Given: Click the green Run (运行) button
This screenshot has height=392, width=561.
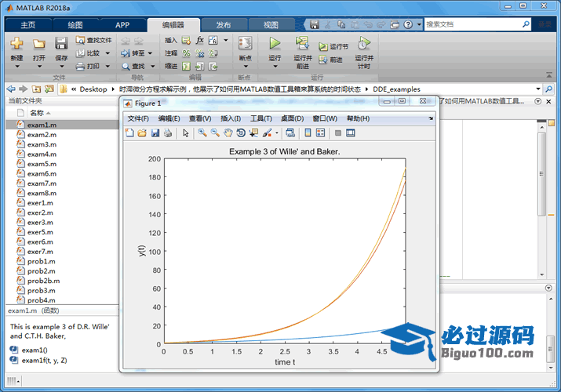Looking at the screenshot, I should pyautogui.click(x=275, y=44).
